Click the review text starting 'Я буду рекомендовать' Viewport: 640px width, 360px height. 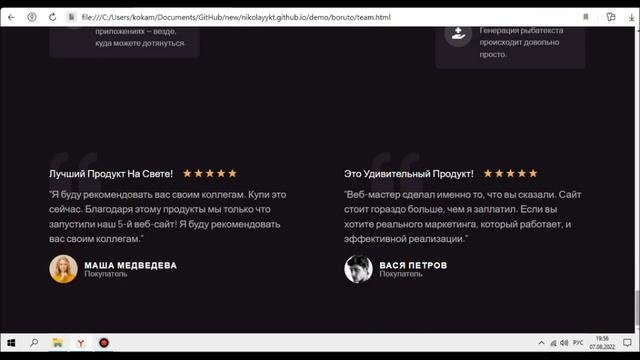[168, 217]
